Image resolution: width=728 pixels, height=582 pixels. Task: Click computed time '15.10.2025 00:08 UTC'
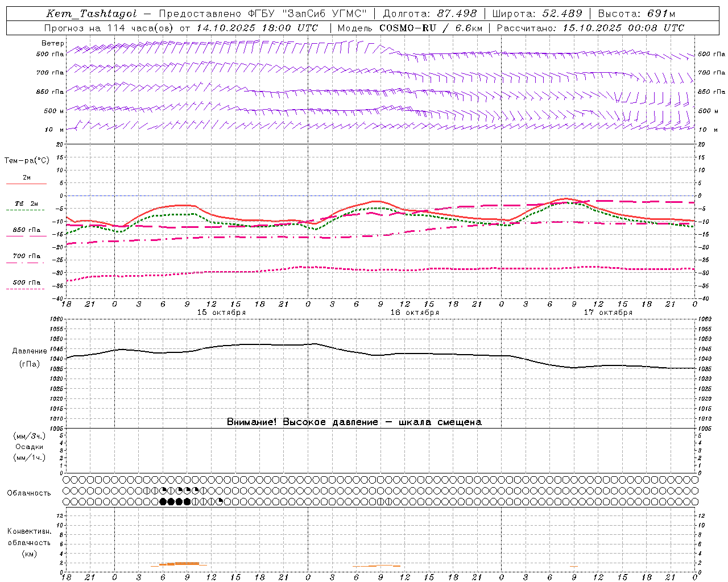click(x=623, y=28)
